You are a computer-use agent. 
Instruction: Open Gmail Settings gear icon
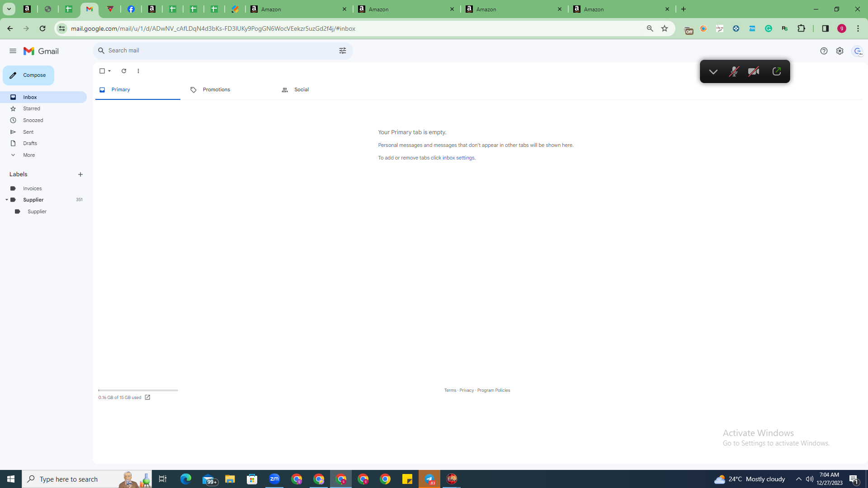click(x=840, y=51)
